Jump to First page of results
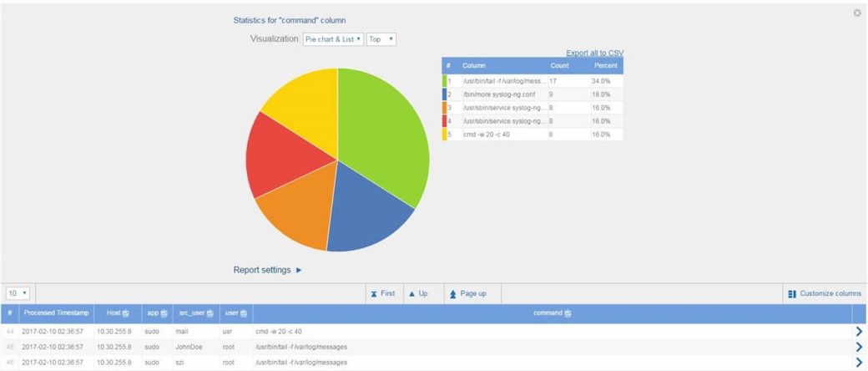868x371 pixels. (383, 293)
